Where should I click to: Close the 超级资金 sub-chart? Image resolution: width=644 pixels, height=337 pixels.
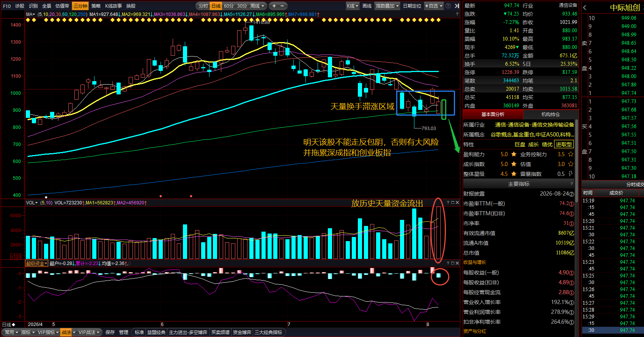[x=457, y=263]
